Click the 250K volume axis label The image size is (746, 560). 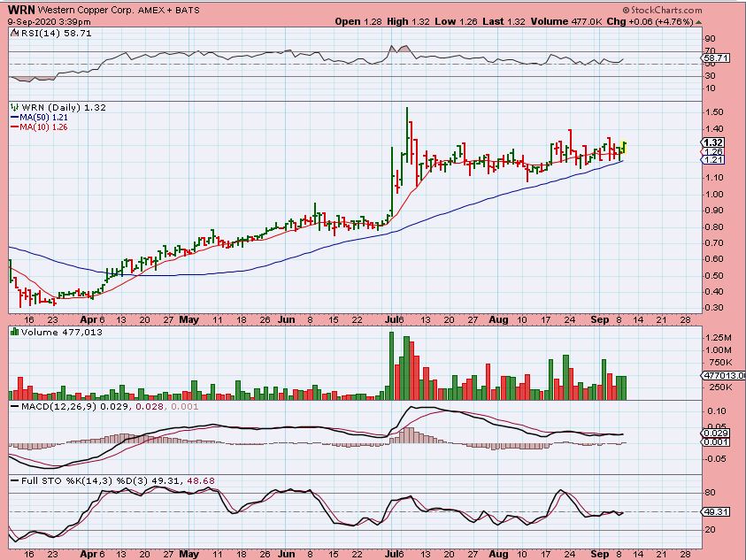pyautogui.click(x=719, y=387)
